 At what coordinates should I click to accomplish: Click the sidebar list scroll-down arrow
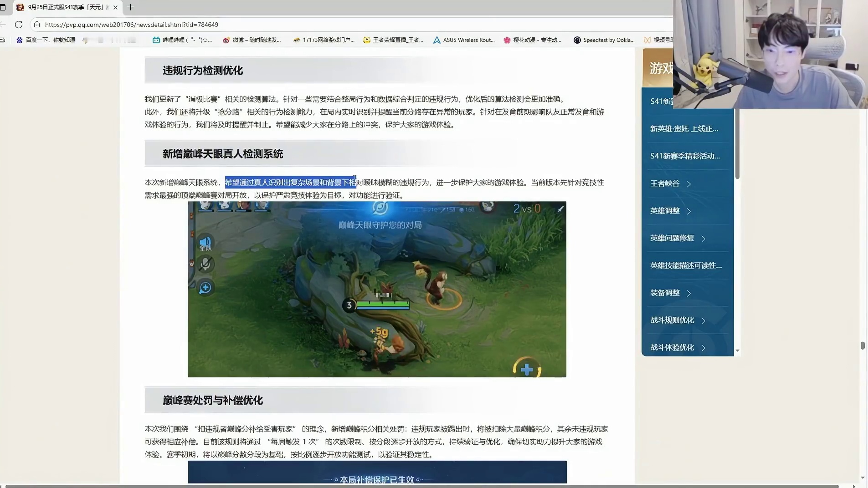737,351
